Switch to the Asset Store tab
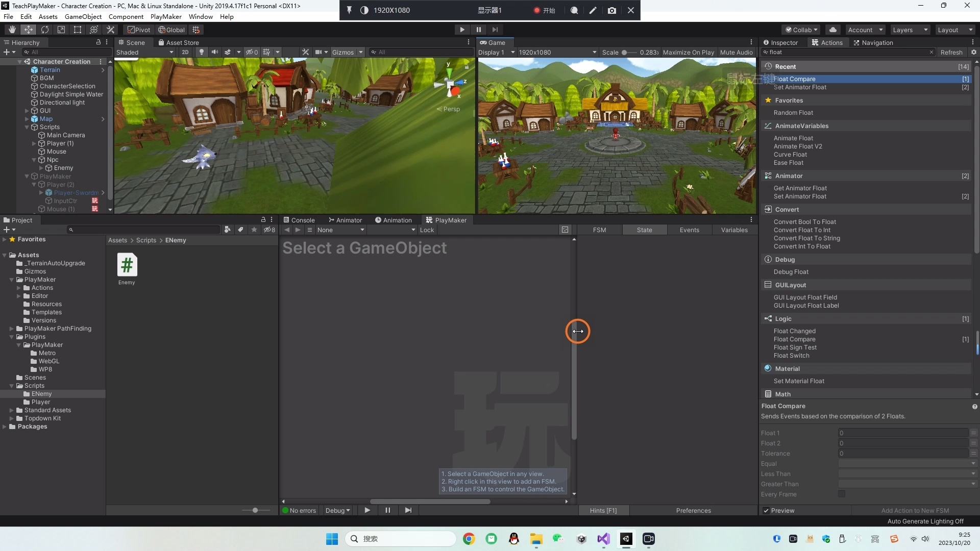 pyautogui.click(x=179, y=42)
